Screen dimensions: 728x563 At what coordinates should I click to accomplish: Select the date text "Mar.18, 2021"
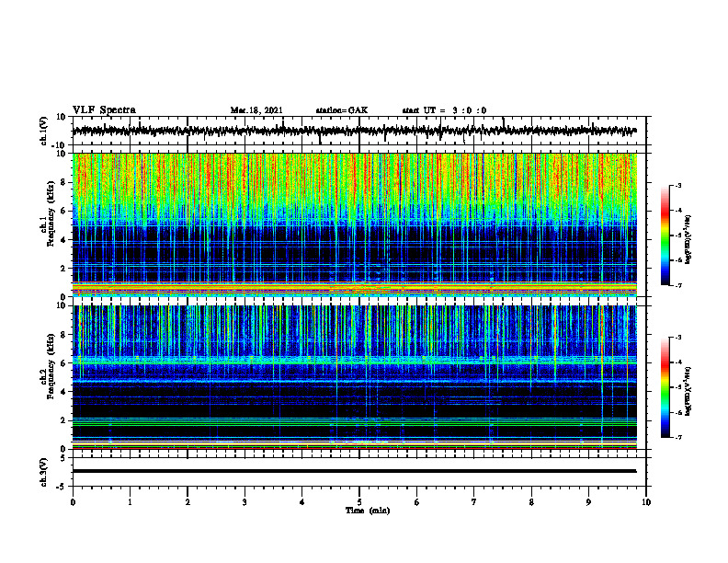pyautogui.click(x=256, y=110)
